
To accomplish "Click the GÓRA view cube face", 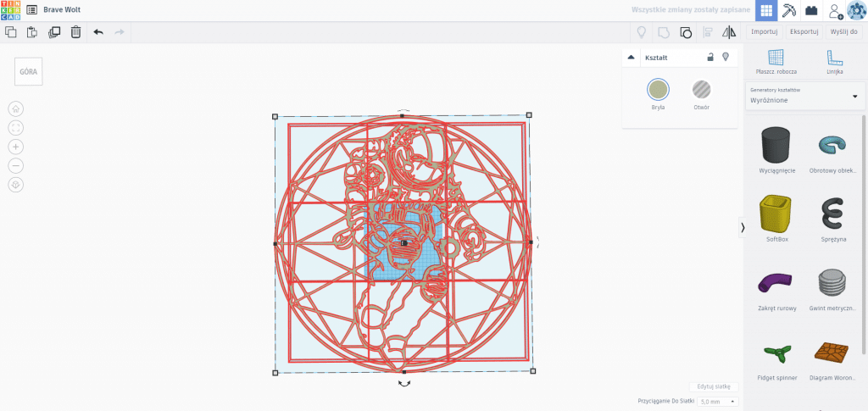I will click(x=29, y=71).
